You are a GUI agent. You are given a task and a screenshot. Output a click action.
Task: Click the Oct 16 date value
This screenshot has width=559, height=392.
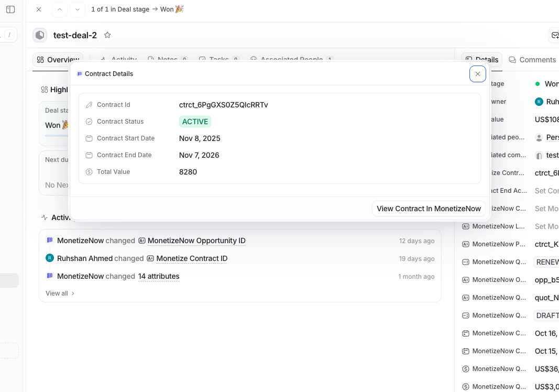pos(547,333)
